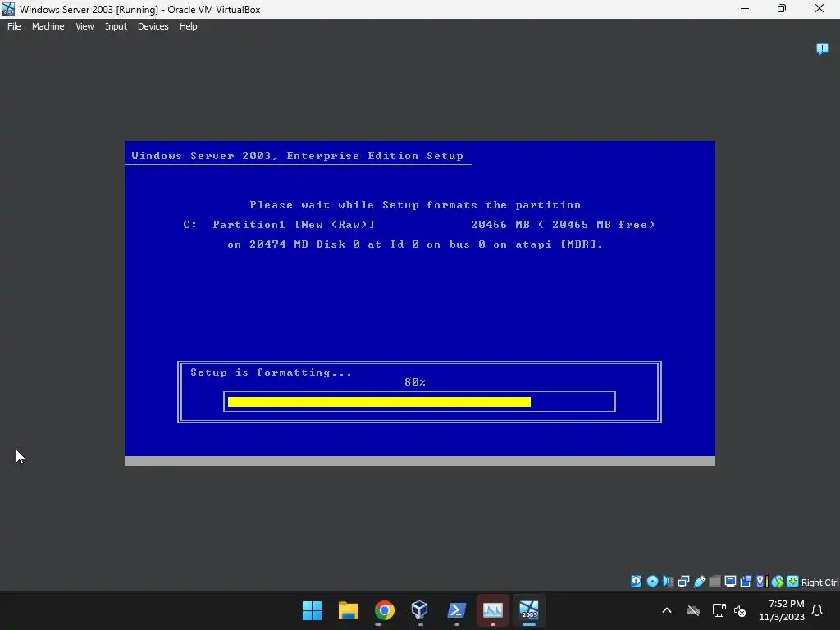The height and width of the screenshot is (630, 840).
Task: Click the '20466 MB ( 20465 MB free)' text
Action: (563, 225)
